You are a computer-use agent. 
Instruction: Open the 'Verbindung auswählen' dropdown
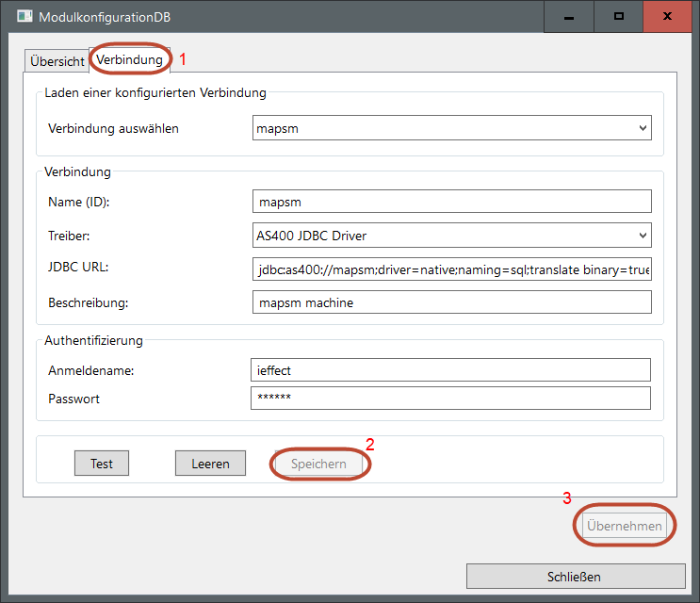point(452,128)
